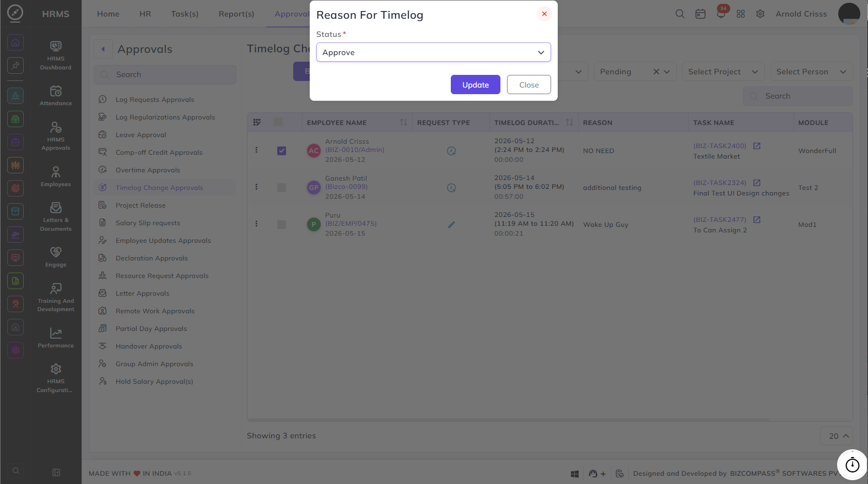Open external link for BIZ-TASK2400
Screen dimensions: 868x484
click(x=757, y=146)
